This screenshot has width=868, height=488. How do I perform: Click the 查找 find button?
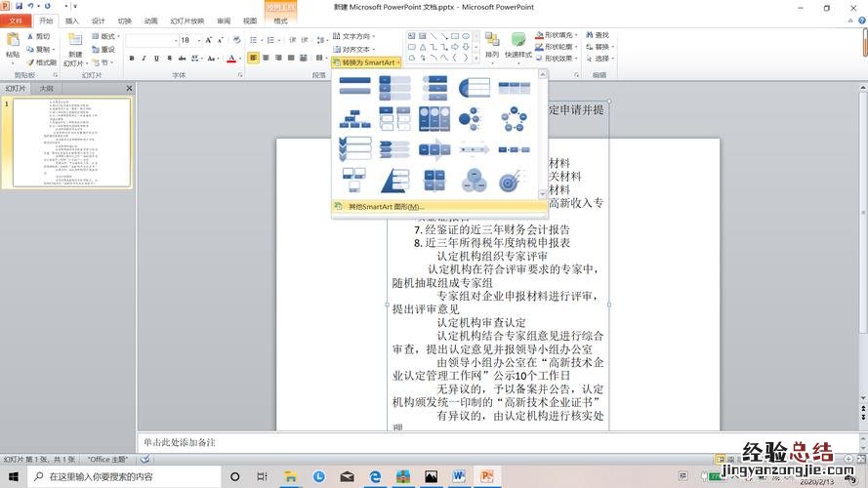click(x=598, y=36)
